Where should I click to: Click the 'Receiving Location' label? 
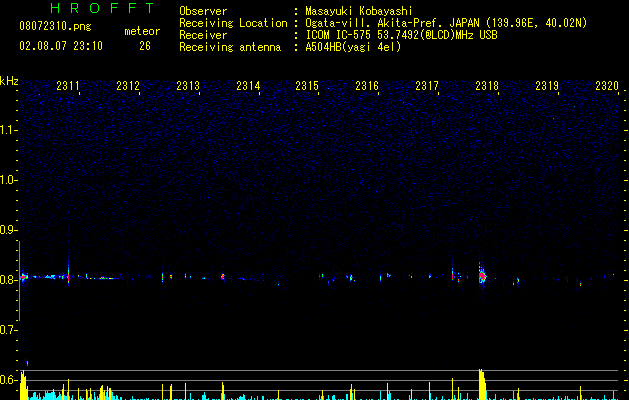[233, 23]
